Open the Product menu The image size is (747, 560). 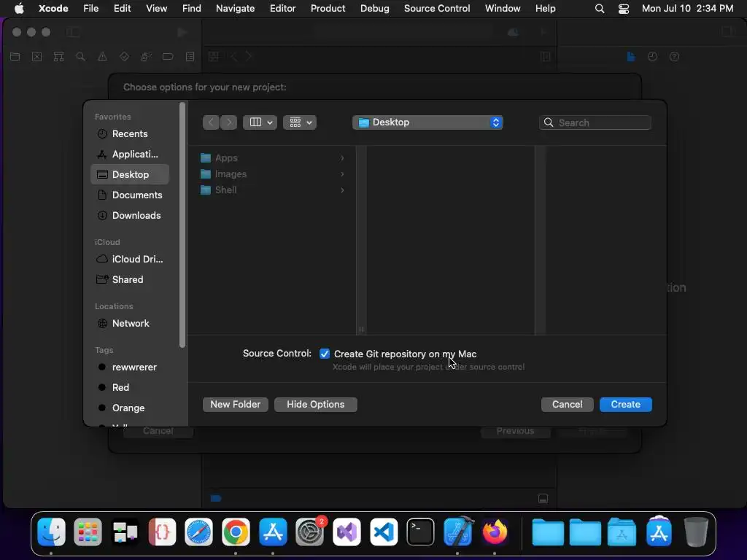328,8
